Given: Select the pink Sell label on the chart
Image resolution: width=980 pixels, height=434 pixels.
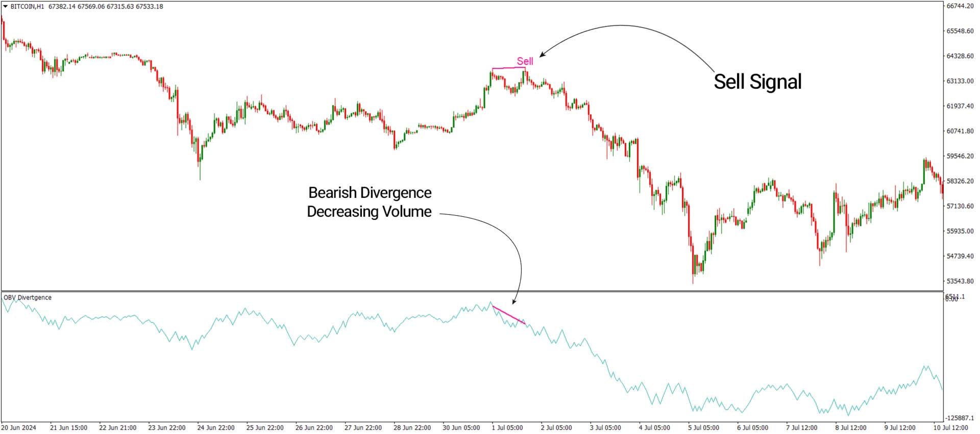Looking at the screenshot, I should coord(525,61).
